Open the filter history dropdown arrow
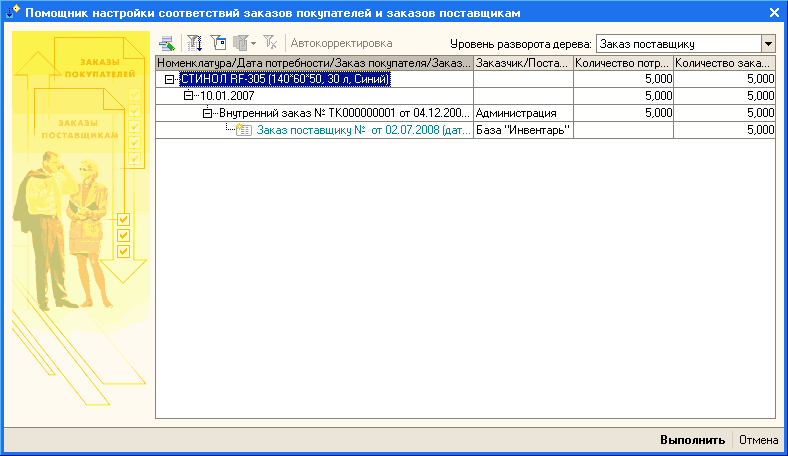The height and width of the screenshot is (456, 788). (254, 44)
